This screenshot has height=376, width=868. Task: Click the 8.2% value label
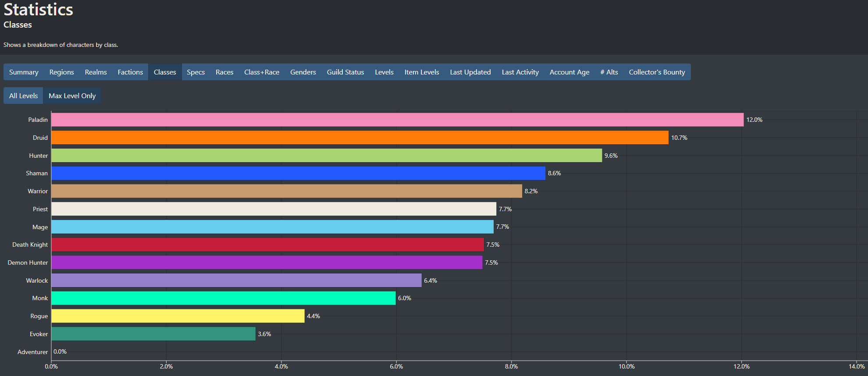click(x=531, y=191)
